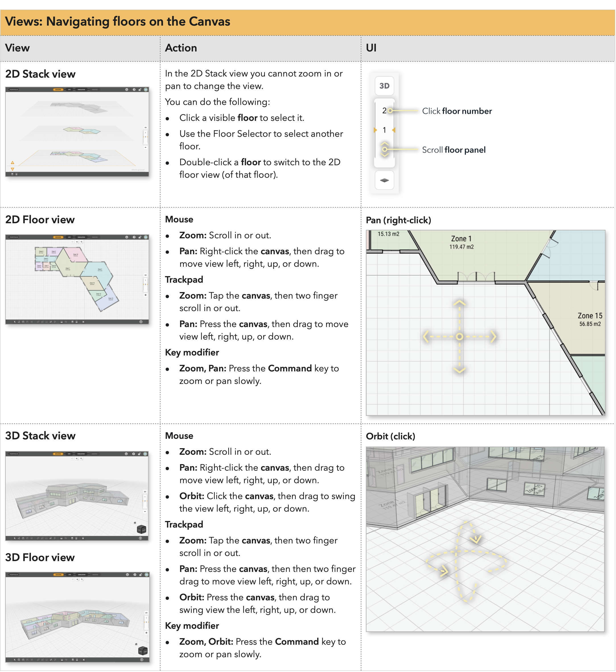Click the Analysis tab in 2D Stack thumbnail
This screenshot has height=672, width=616.
[x=95, y=90]
